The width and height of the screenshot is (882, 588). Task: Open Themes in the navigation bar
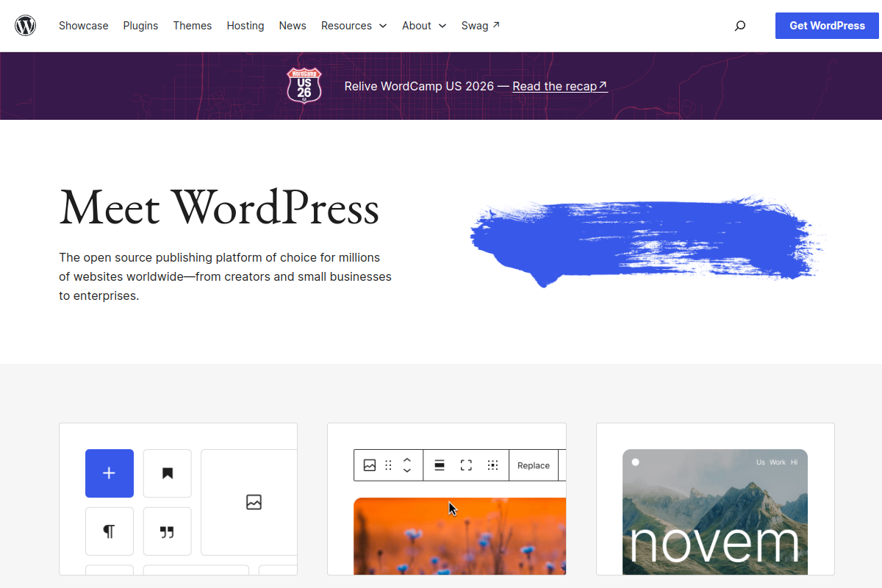tap(193, 26)
